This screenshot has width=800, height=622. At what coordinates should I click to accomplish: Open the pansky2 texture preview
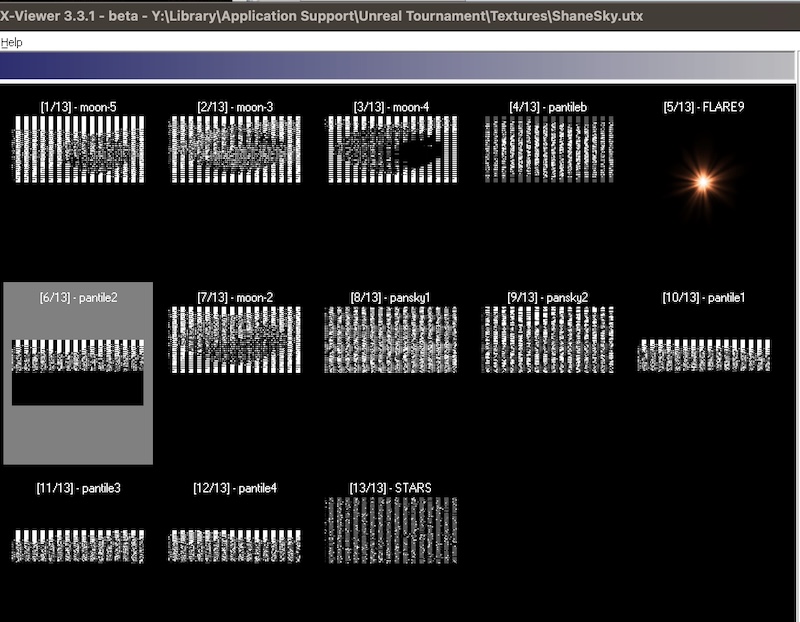pos(548,340)
